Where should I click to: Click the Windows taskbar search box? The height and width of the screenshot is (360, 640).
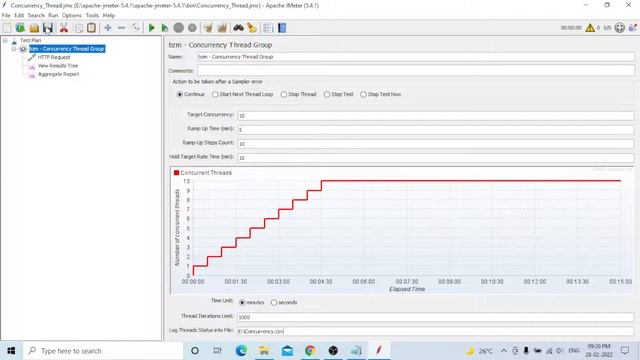[x=103, y=351]
